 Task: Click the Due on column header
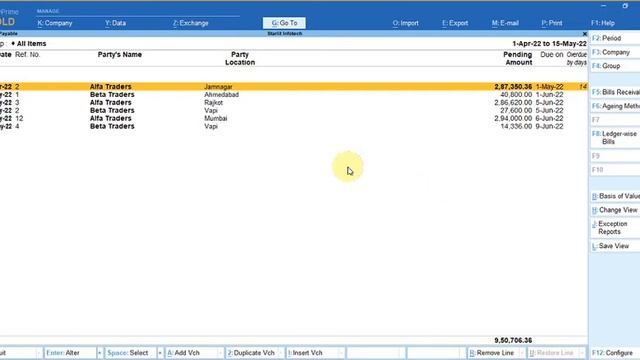pyautogui.click(x=552, y=55)
